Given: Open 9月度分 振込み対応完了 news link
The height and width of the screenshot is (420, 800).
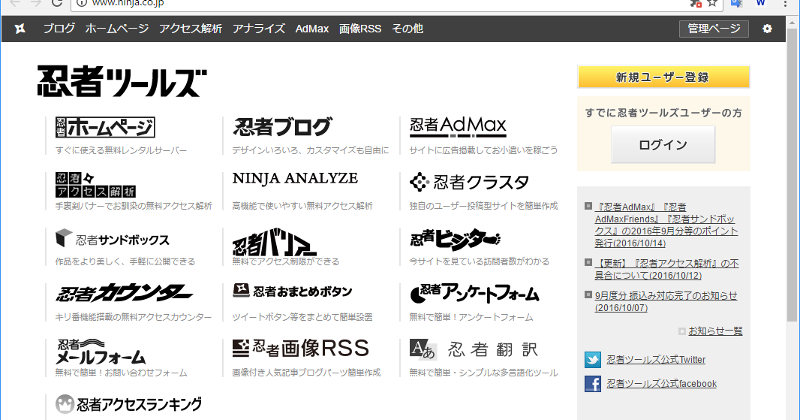Looking at the screenshot, I should [x=666, y=302].
